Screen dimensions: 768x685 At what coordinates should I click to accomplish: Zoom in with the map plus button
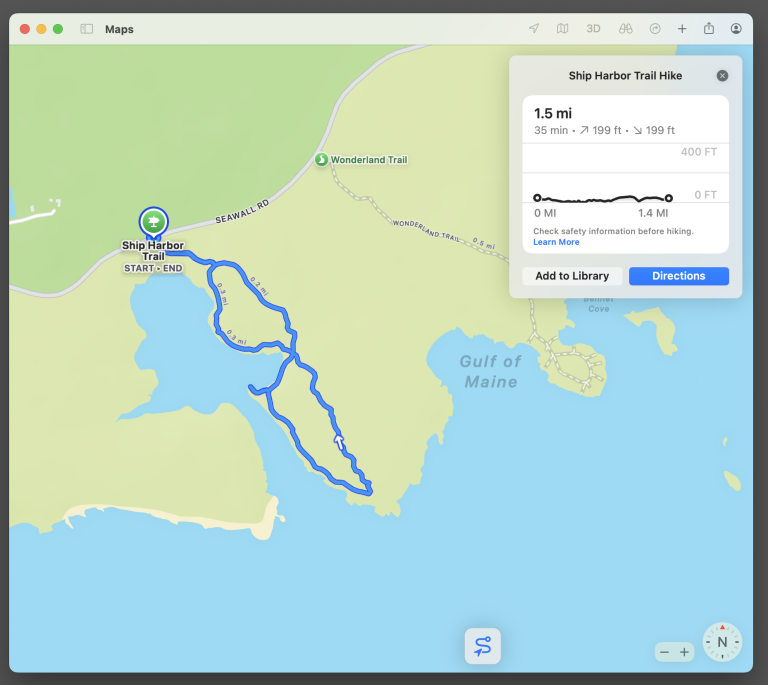click(684, 652)
